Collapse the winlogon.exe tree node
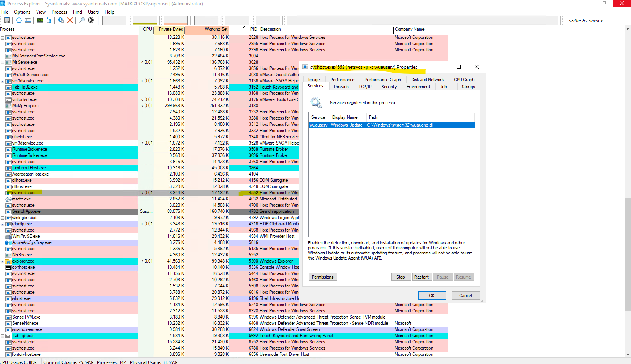The width and height of the screenshot is (631, 364). pos(2,218)
